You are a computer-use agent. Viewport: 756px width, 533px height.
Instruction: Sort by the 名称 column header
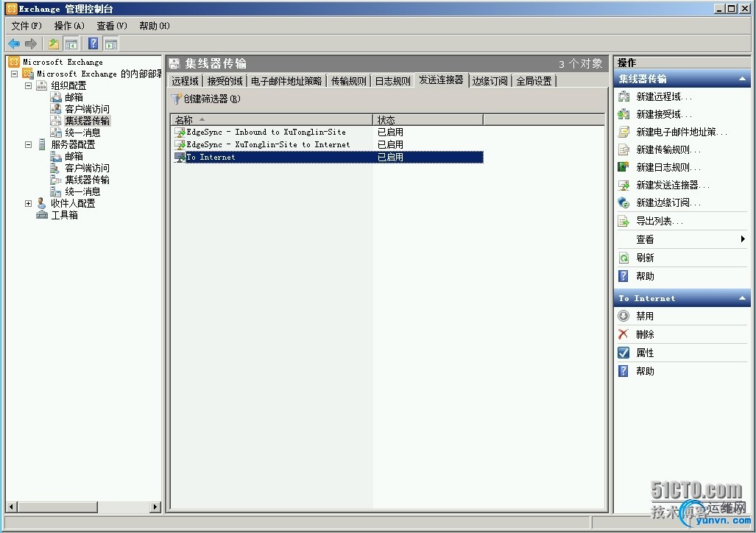click(272, 119)
